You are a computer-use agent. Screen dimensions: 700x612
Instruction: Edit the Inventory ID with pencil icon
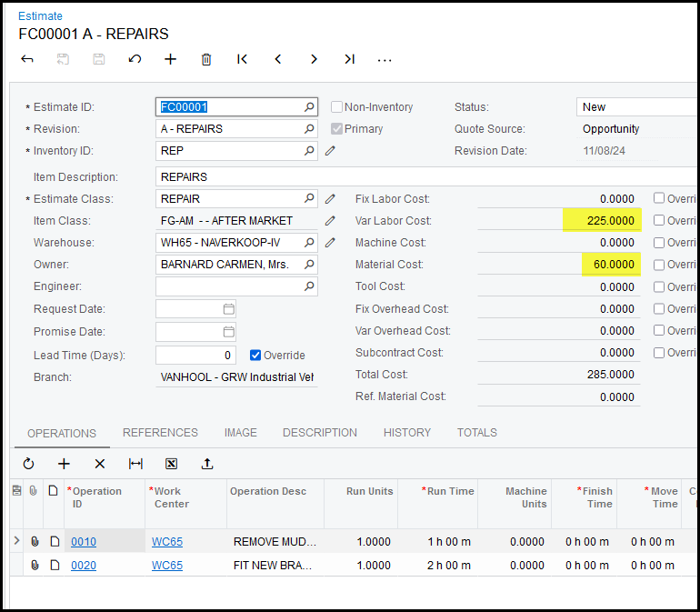click(x=330, y=151)
